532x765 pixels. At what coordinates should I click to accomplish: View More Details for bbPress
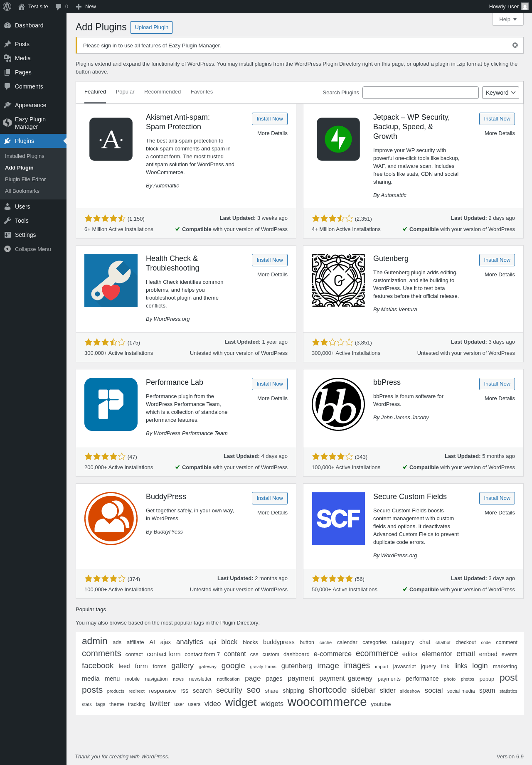(500, 398)
